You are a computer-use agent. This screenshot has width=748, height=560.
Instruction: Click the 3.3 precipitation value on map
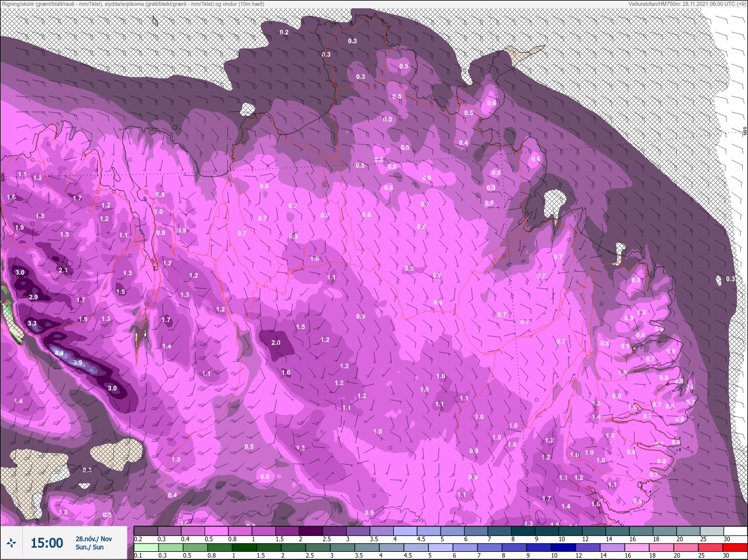tap(32, 323)
